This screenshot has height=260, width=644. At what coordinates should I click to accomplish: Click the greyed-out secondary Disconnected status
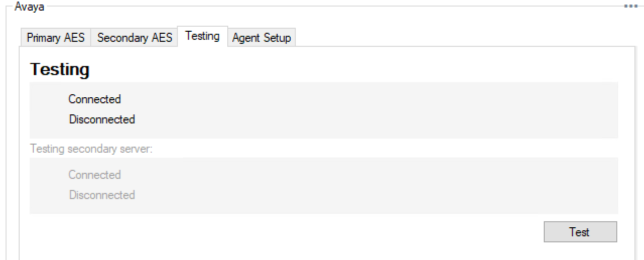102,195
